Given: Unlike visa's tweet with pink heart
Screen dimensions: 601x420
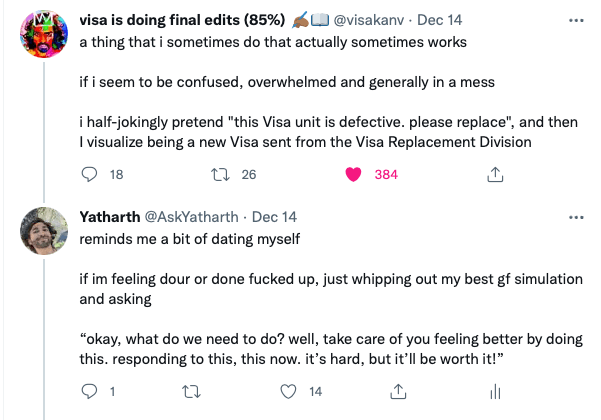Looking at the screenshot, I should 352,174.
